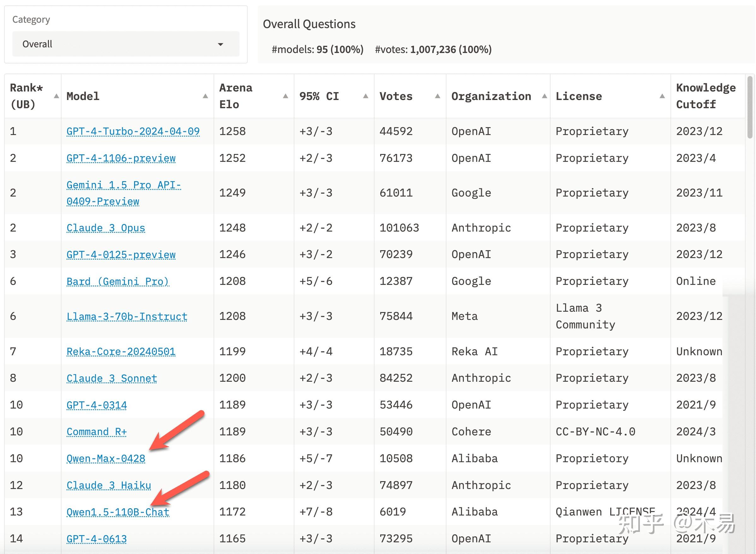
Task: Sort table by Arena Elo arrow
Action: click(x=286, y=96)
